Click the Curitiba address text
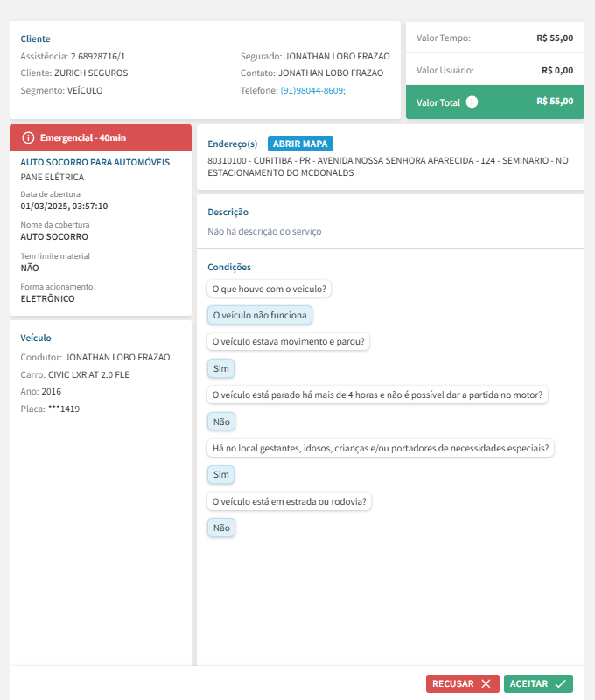Screen dimensions: 595x700 388,166
